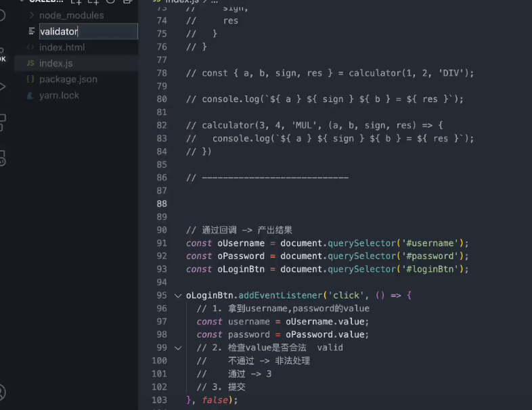Click the '不通过' comment on line 100
The height and width of the screenshot is (410, 532).
tap(241, 361)
